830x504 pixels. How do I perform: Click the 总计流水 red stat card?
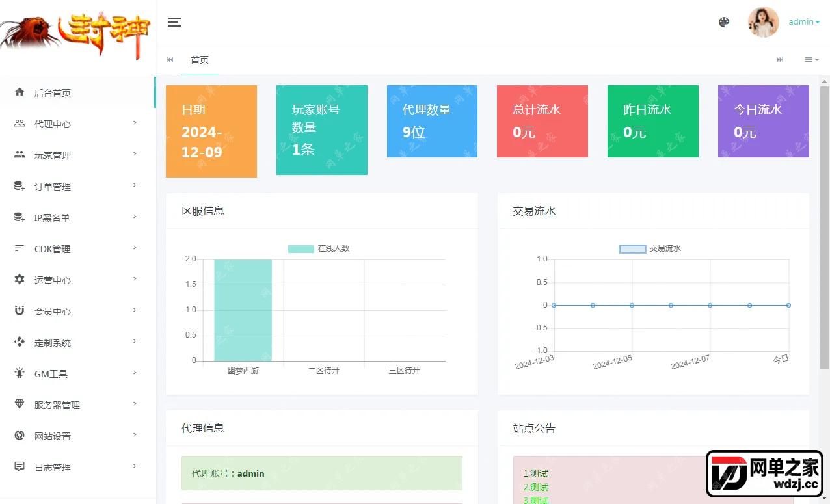542,121
